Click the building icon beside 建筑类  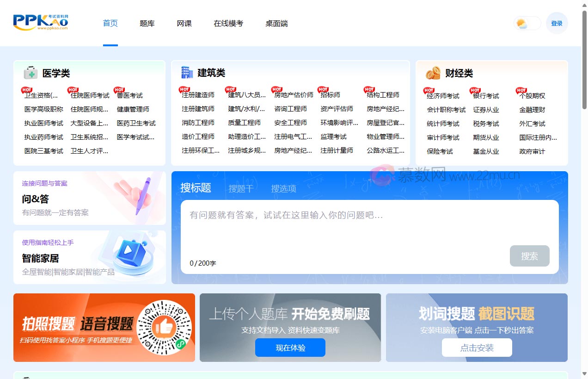[x=187, y=73]
